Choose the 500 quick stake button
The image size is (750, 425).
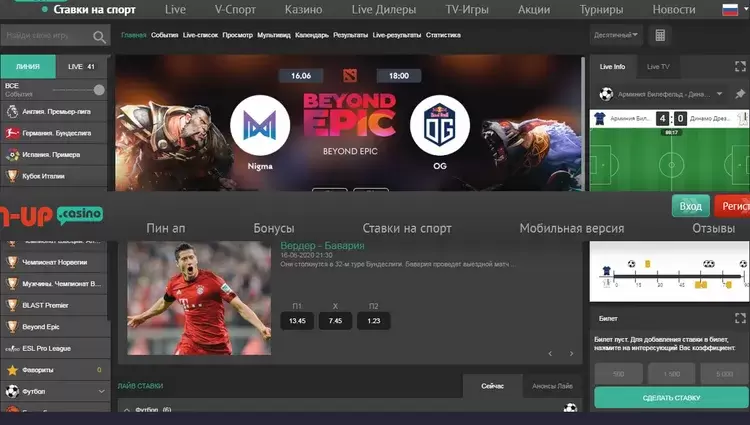618,374
